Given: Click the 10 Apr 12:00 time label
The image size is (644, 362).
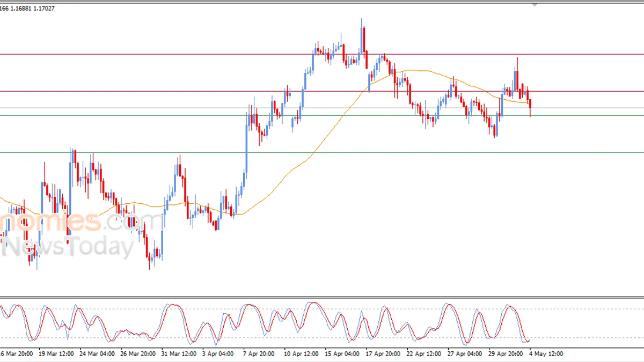Looking at the screenshot, I should point(302,354).
